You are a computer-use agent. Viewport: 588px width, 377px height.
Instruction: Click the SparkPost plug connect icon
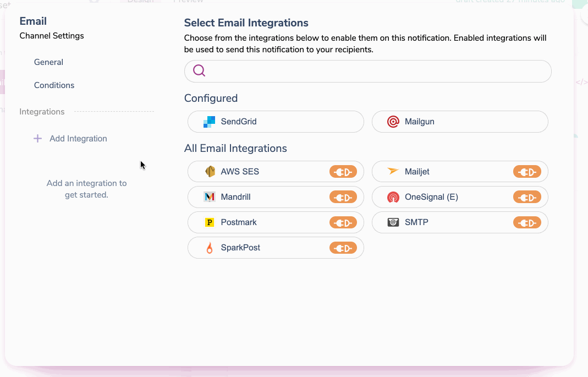pyautogui.click(x=343, y=248)
